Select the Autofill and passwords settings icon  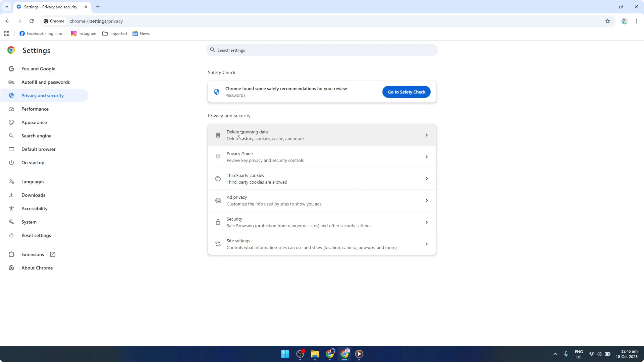click(11, 82)
